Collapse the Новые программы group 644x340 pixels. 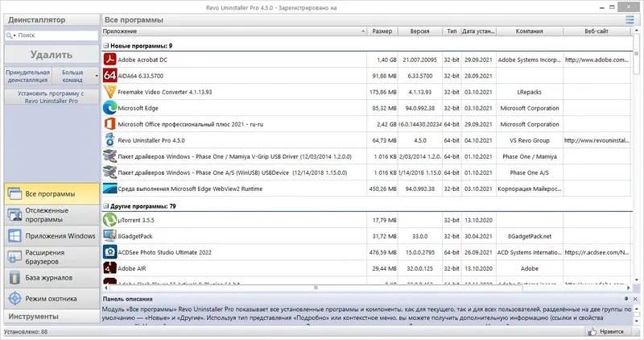coord(105,46)
